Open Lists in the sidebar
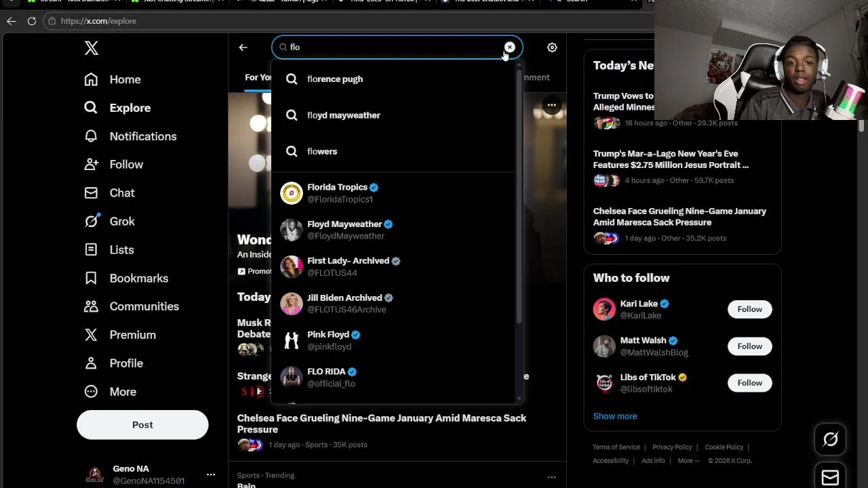The height and width of the screenshot is (488, 868). (109, 250)
